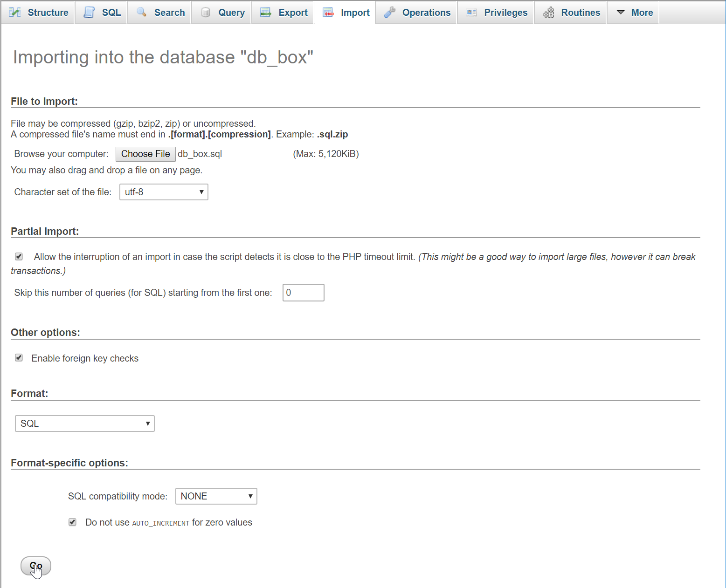Image resolution: width=726 pixels, height=588 pixels.
Task: Toggle Enable foreign key checks
Action: tap(19, 358)
